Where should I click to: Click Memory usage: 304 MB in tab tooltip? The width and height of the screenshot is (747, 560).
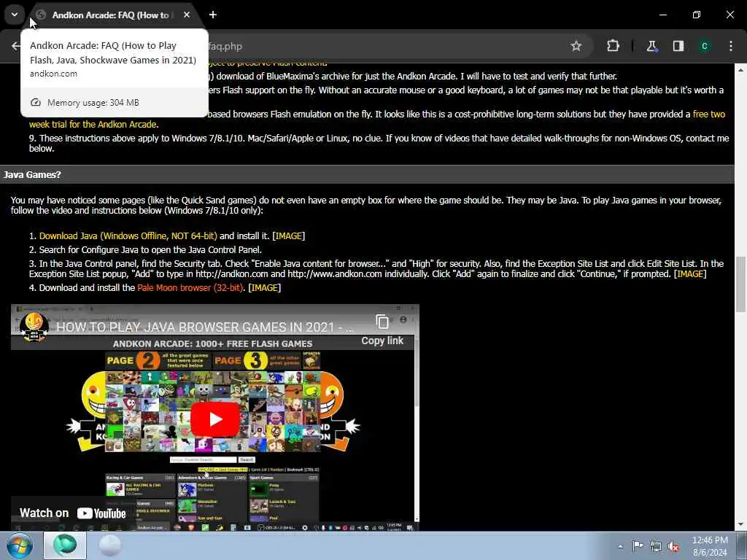(93, 102)
